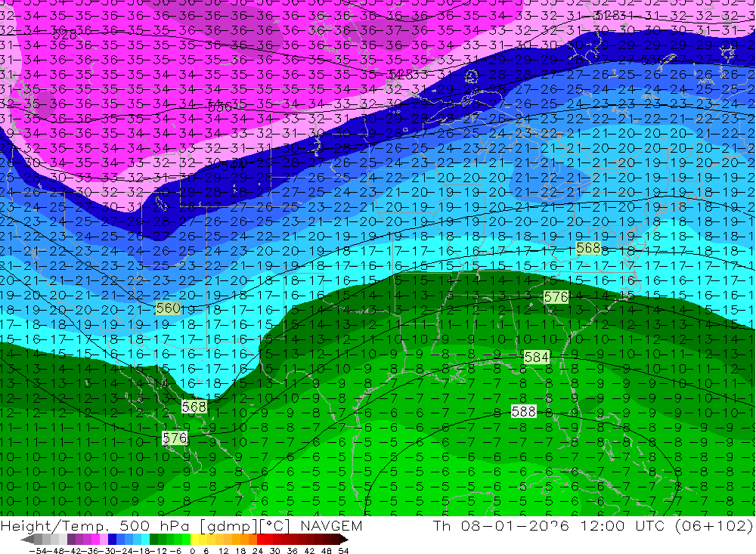Click the 568 label near Baja California
756x554 pixels.
194,407
